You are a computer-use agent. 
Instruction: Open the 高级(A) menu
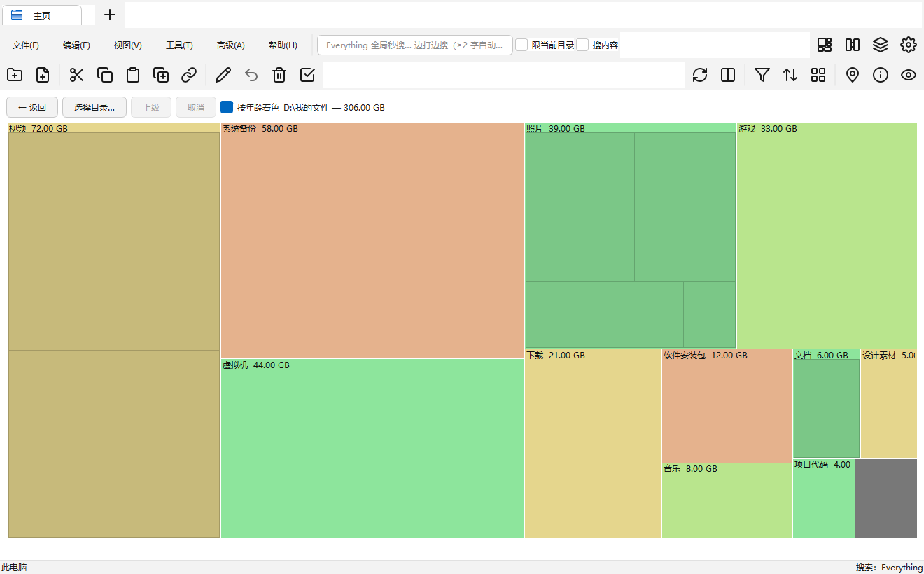tap(231, 45)
